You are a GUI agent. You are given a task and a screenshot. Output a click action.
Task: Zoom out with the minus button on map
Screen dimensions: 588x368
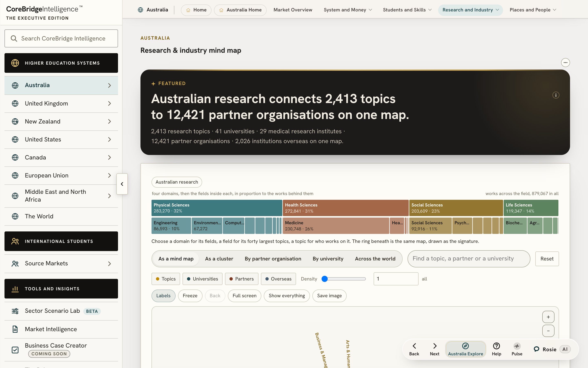[x=548, y=331]
